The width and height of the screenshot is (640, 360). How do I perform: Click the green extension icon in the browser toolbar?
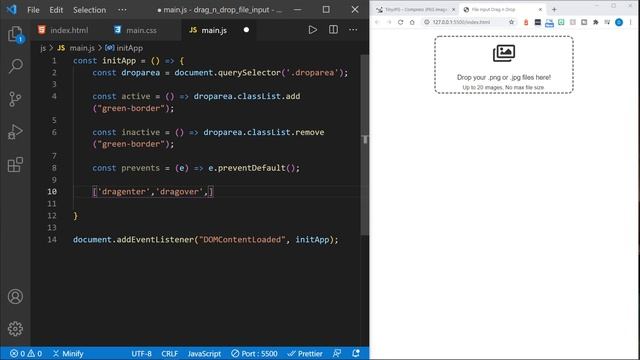(561, 22)
